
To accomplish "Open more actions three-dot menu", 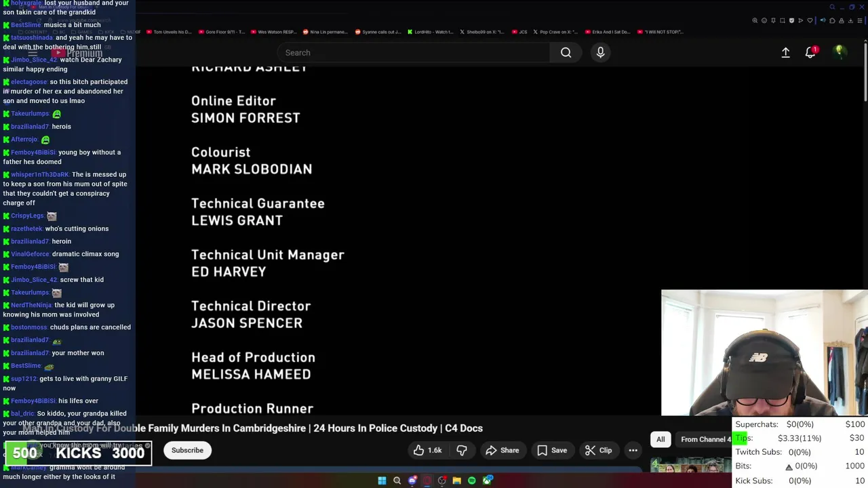I will point(633,450).
